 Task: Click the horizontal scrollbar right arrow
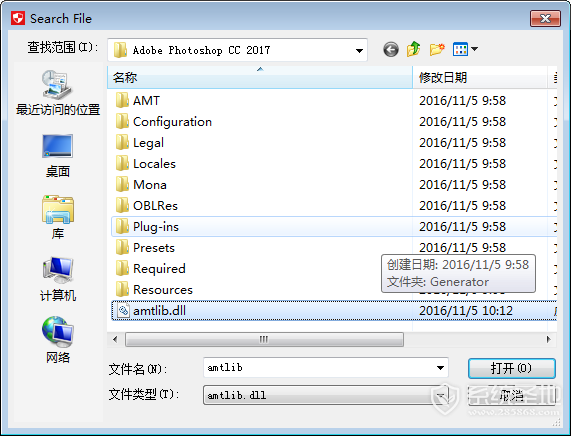(548, 339)
